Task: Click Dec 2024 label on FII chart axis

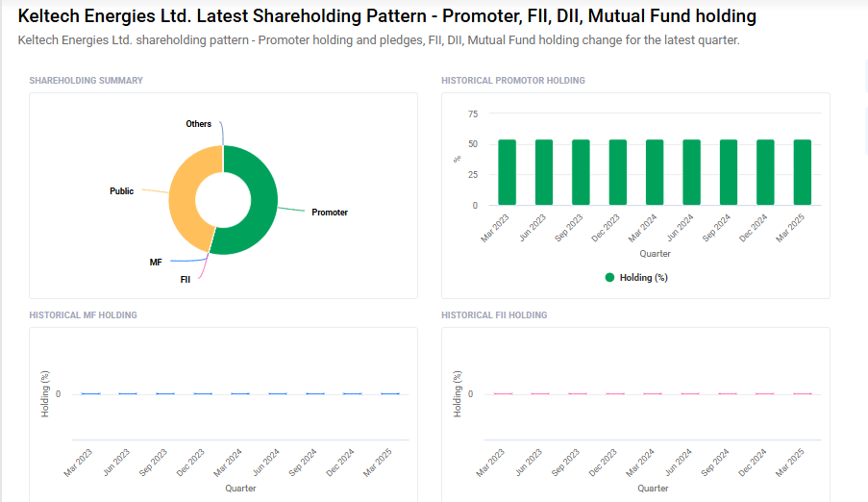Action: coord(753,463)
